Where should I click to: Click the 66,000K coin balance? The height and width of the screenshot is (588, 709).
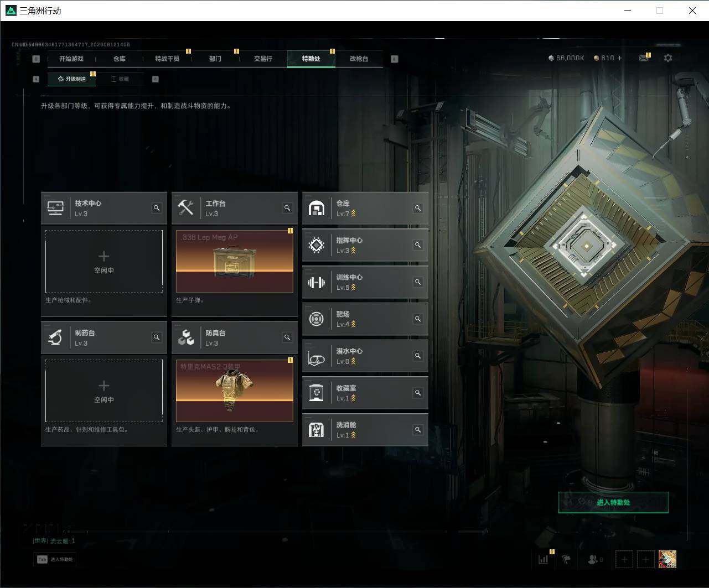point(566,58)
